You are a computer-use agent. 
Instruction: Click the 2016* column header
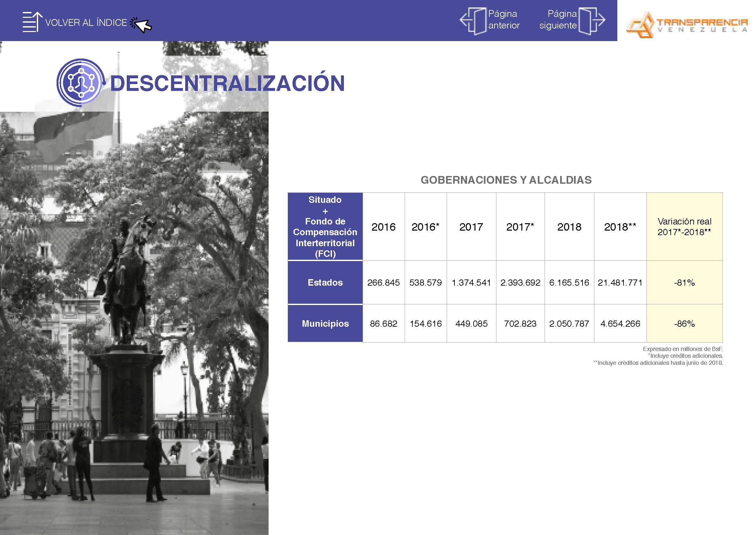coord(425,227)
